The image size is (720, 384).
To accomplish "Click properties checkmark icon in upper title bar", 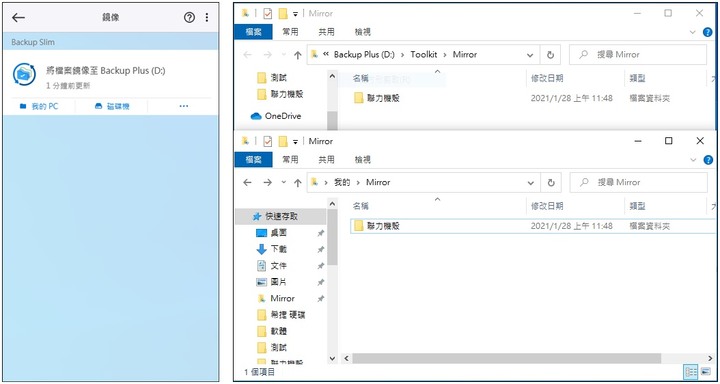I will point(267,13).
